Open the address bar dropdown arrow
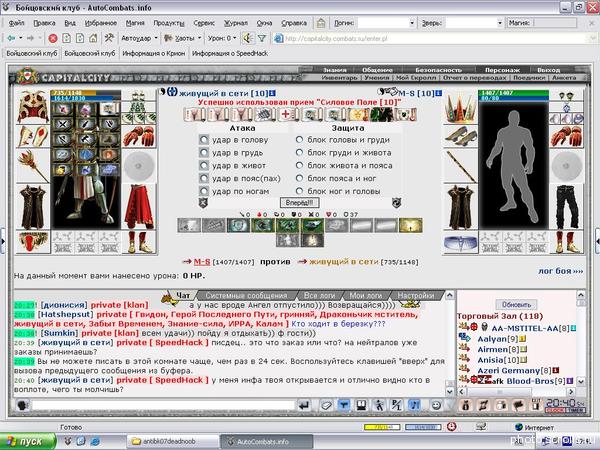Image resolution: width=600 pixels, height=450 pixels. pyautogui.click(x=592, y=38)
